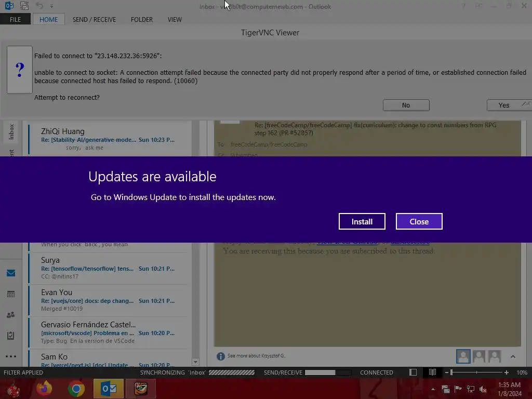This screenshot has height=399, width=532.
Task: Click the 10% zoom level value
Action: coord(522,373)
